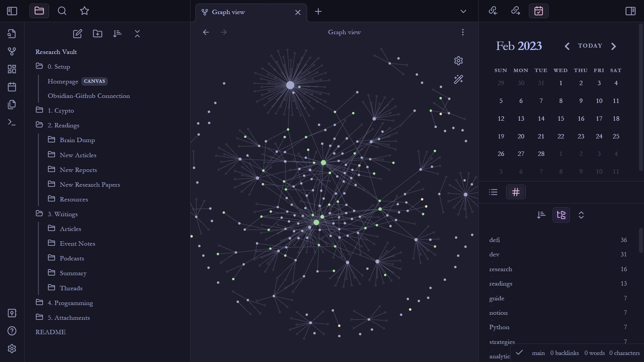Toggle the left sidebar
Image resolution: width=644 pixels, height=362 pixels.
tap(12, 11)
